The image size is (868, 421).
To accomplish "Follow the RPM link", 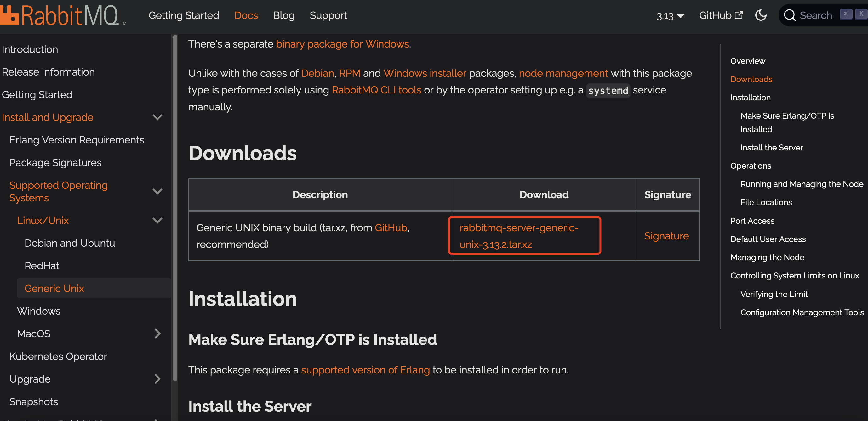I will click(x=349, y=73).
